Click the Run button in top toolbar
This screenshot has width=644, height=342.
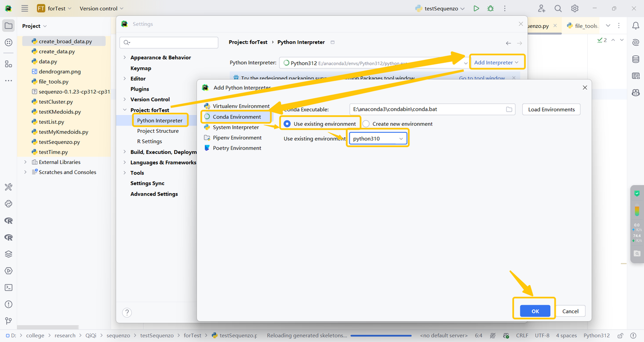click(x=476, y=9)
